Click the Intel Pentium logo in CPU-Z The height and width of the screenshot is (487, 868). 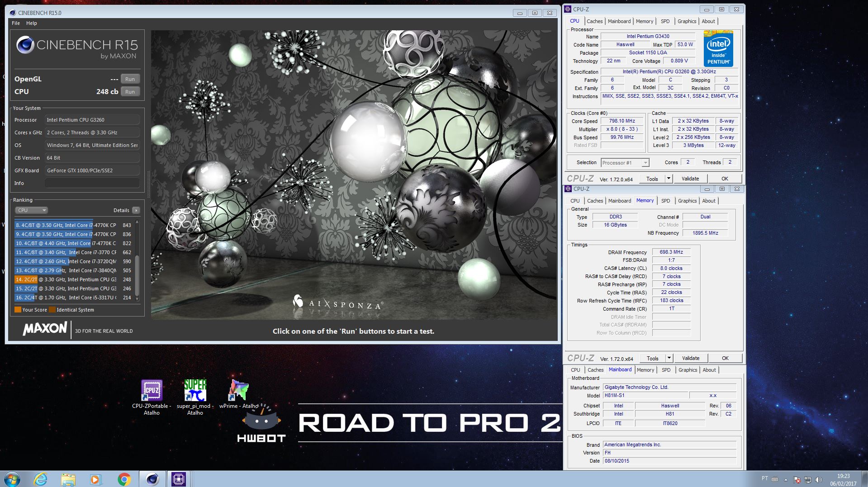[718, 49]
